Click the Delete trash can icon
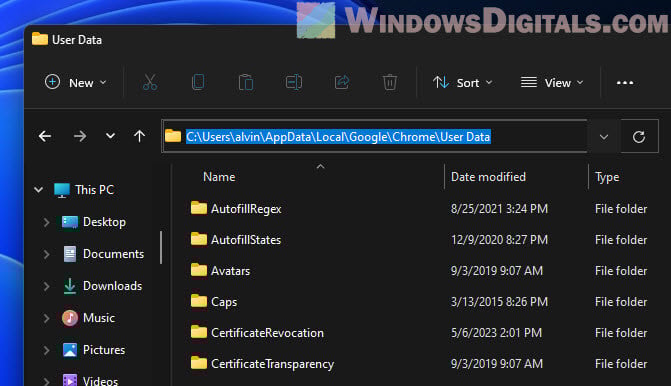Image resolution: width=671 pixels, height=386 pixels. 390,82
